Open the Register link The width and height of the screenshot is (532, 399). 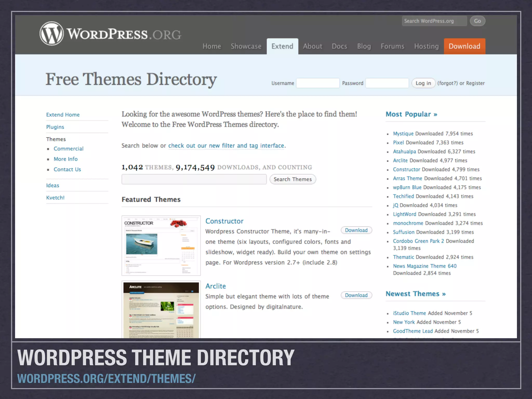[475, 83]
